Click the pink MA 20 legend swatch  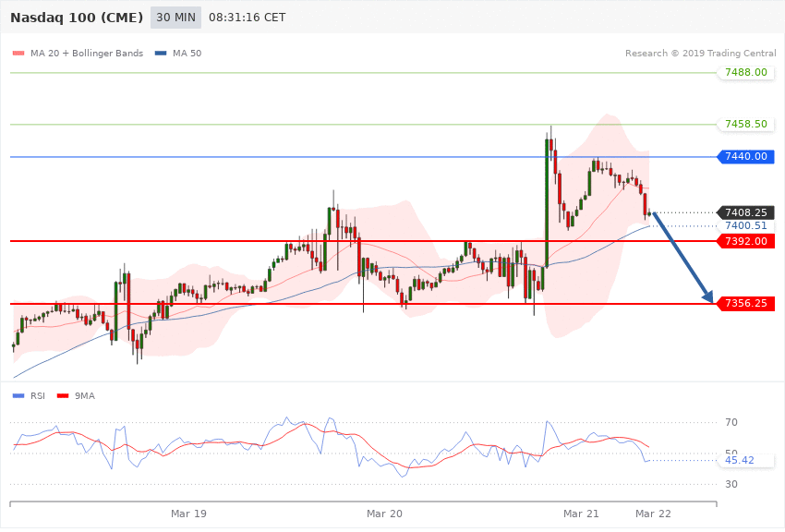click(18, 53)
